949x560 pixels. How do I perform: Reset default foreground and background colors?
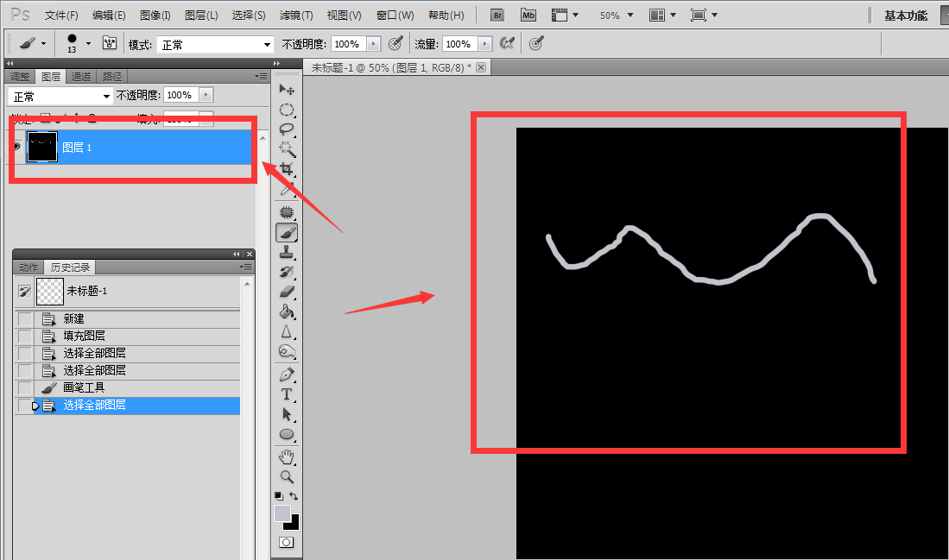click(x=279, y=496)
